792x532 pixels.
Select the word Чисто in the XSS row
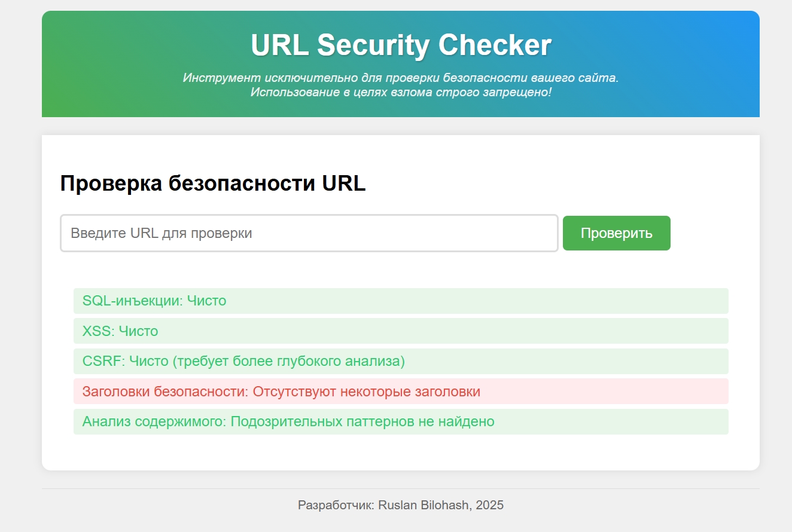[x=139, y=331]
